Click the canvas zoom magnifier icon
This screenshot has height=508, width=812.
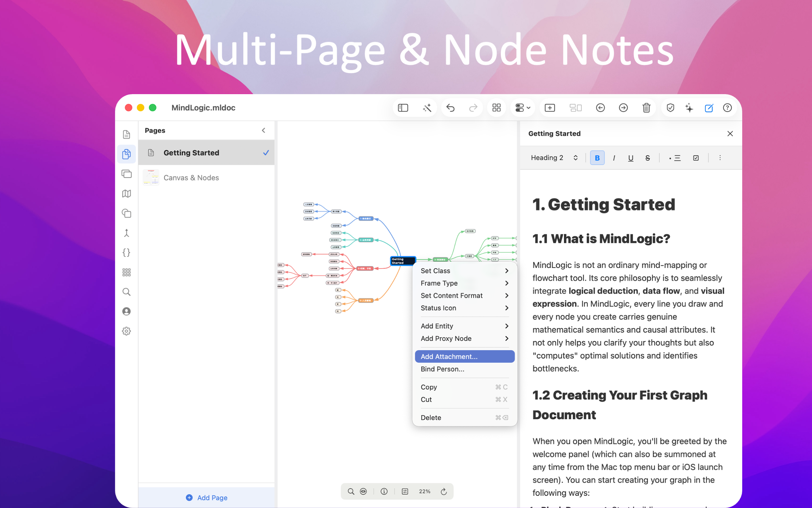(351, 491)
